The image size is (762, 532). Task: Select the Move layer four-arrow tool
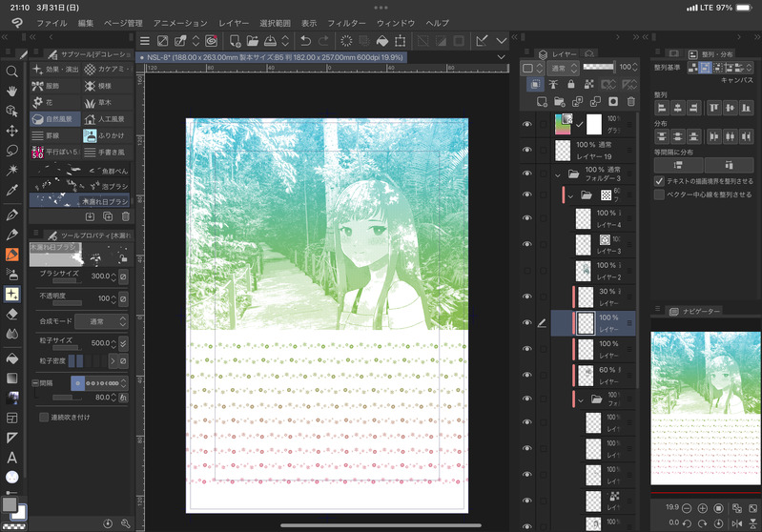[x=11, y=131]
